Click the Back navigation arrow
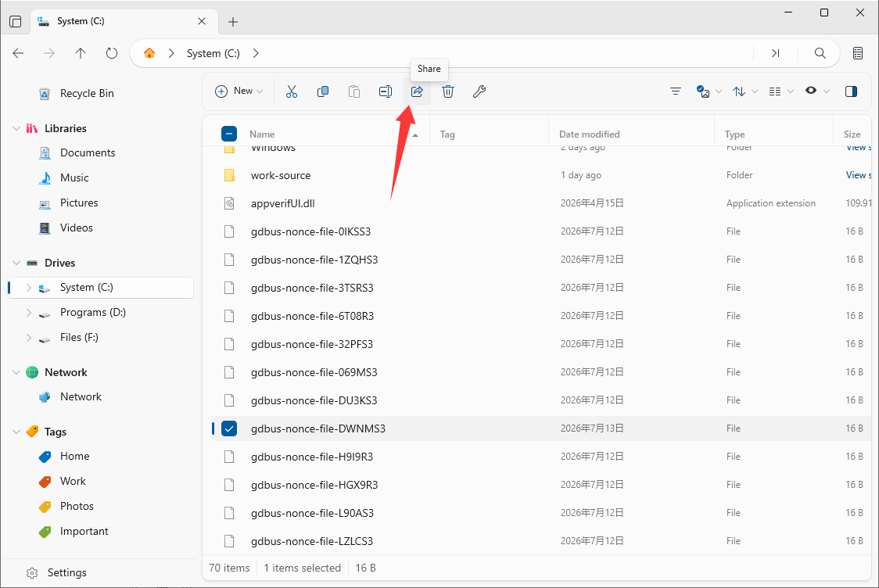 coord(18,53)
